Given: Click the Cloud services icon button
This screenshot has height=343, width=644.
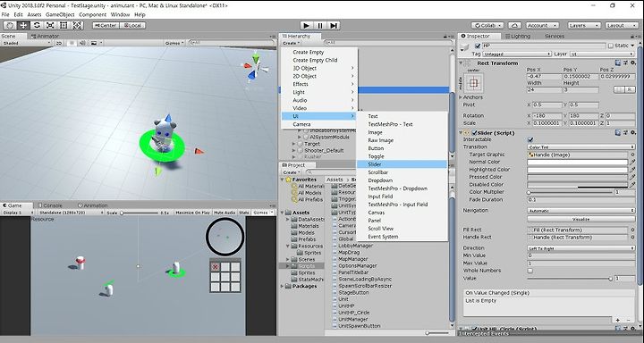Looking at the screenshot, I should (515, 25).
